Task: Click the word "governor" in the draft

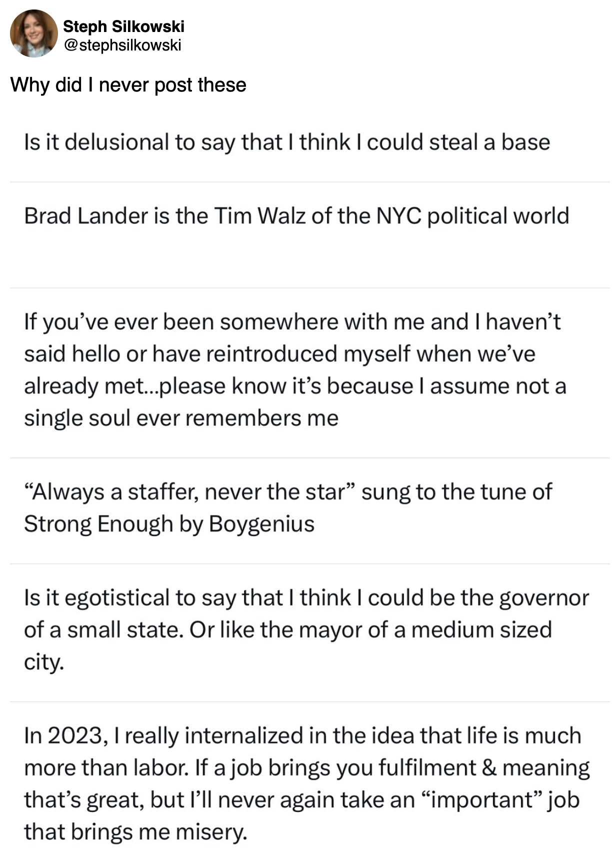Action: (x=544, y=598)
